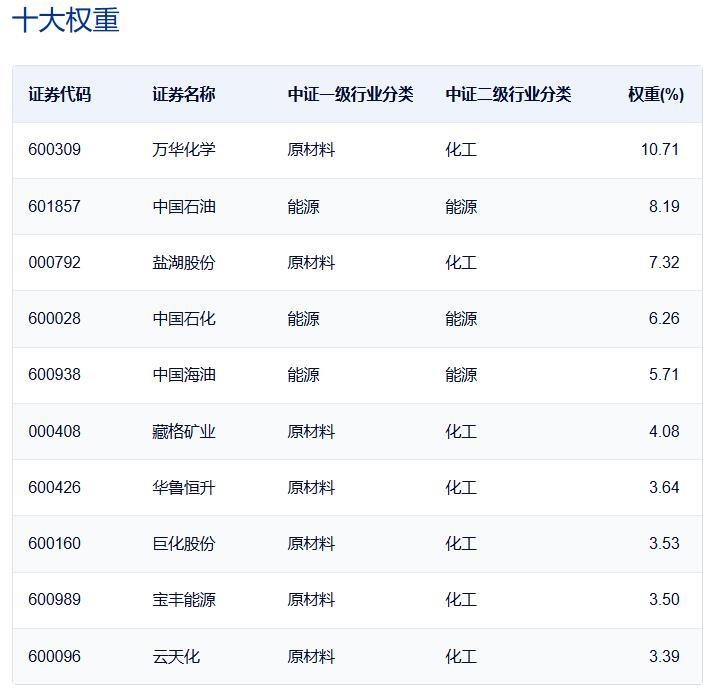
Task: Click first-level 能源 in 中国石化 row
Action: click(x=303, y=318)
